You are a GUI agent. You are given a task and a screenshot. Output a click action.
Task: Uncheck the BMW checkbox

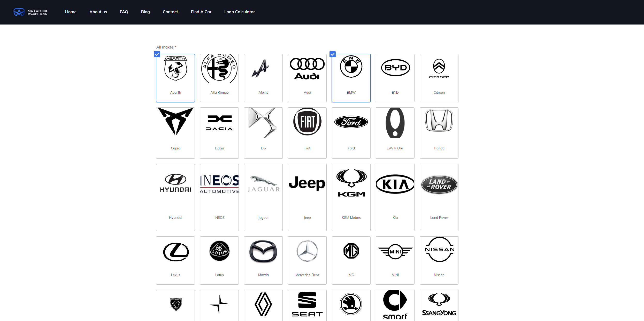pyautogui.click(x=333, y=54)
